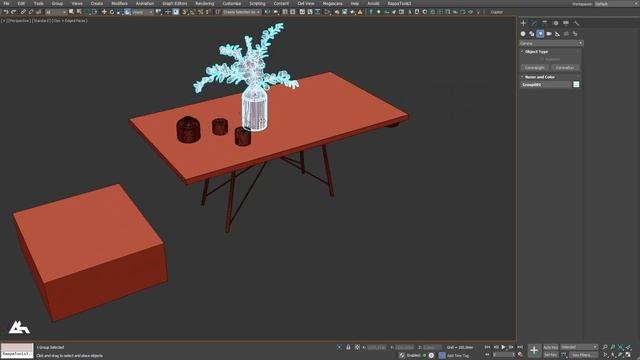This screenshot has width=640, height=360.
Task: Click the Zoom Extents viewport icon
Action: [x=621, y=347]
